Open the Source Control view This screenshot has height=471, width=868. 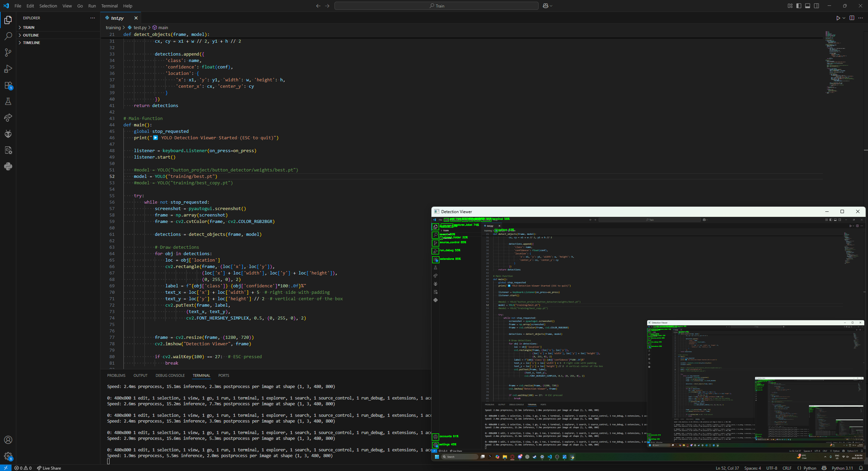[8, 53]
